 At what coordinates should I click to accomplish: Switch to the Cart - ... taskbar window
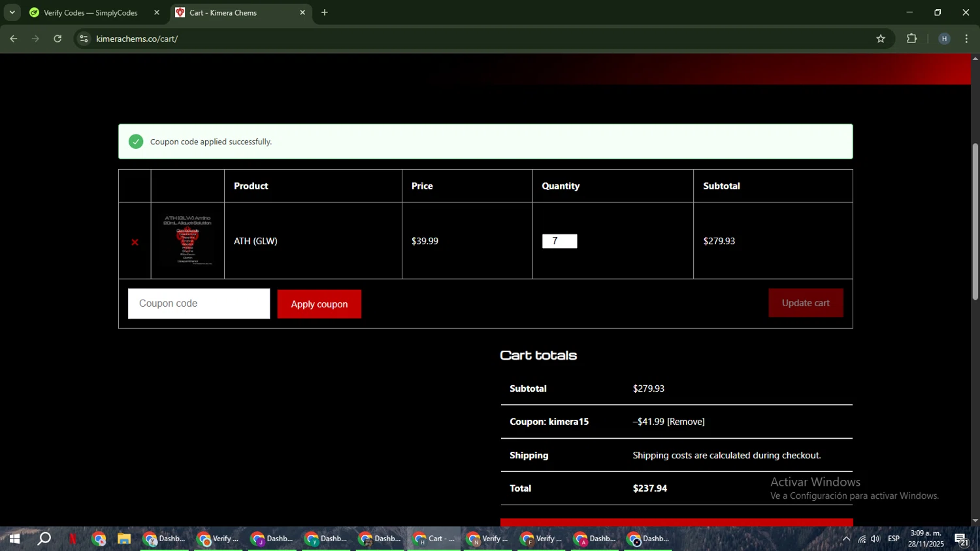pos(434,539)
